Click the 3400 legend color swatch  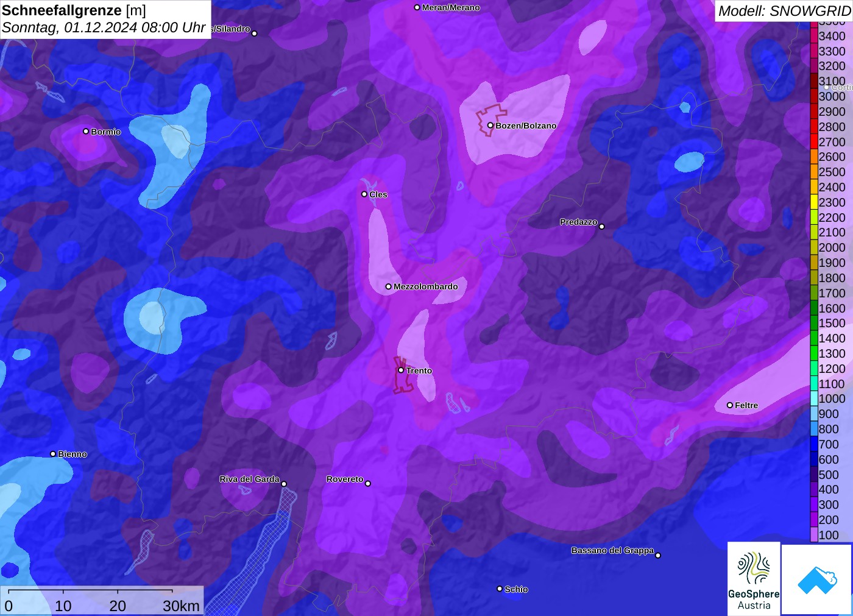click(x=814, y=36)
